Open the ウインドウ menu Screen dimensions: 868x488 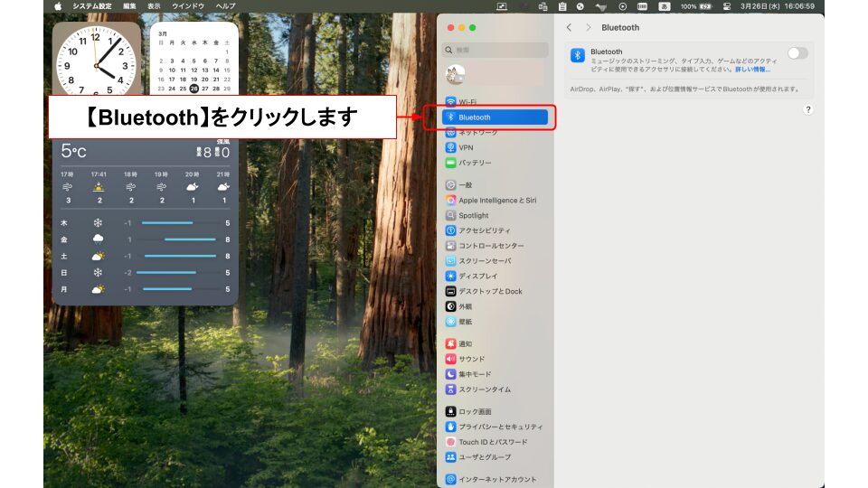point(188,6)
